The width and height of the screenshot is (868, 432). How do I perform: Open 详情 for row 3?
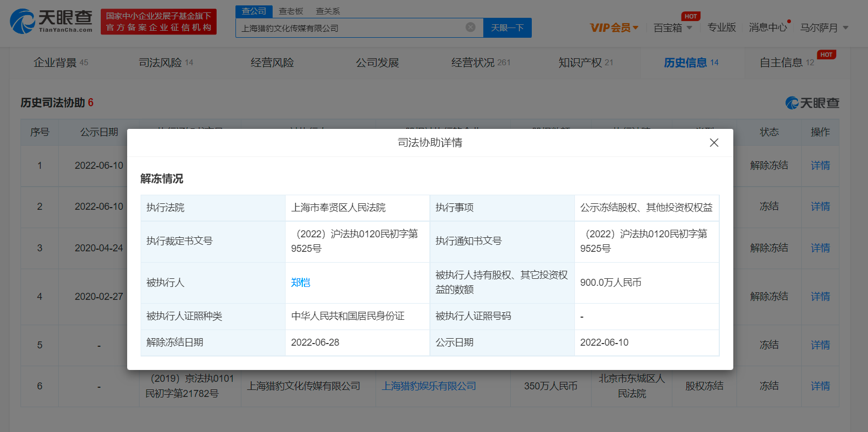[x=820, y=248]
